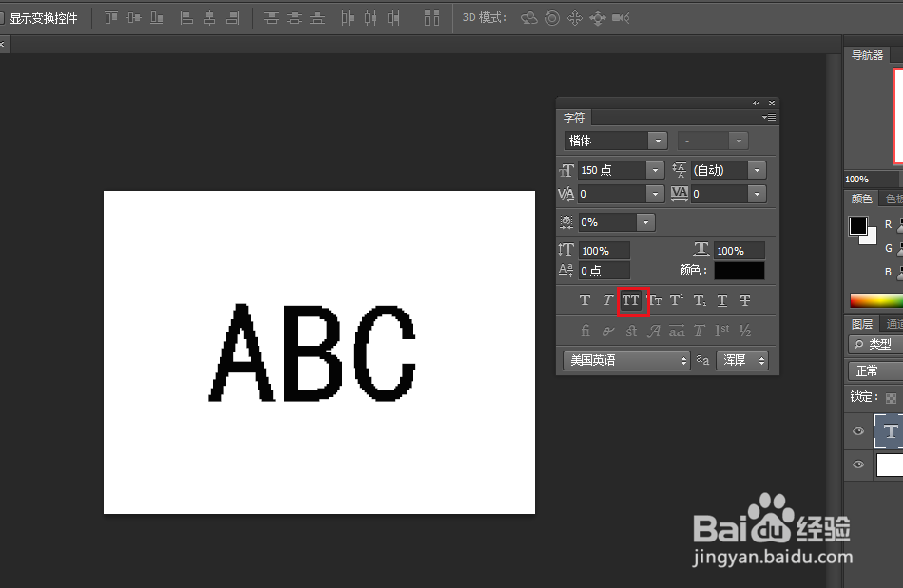Click the horizontal scale 100% field
The height and width of the screenshot is (588, 903).
click(740, 251)
